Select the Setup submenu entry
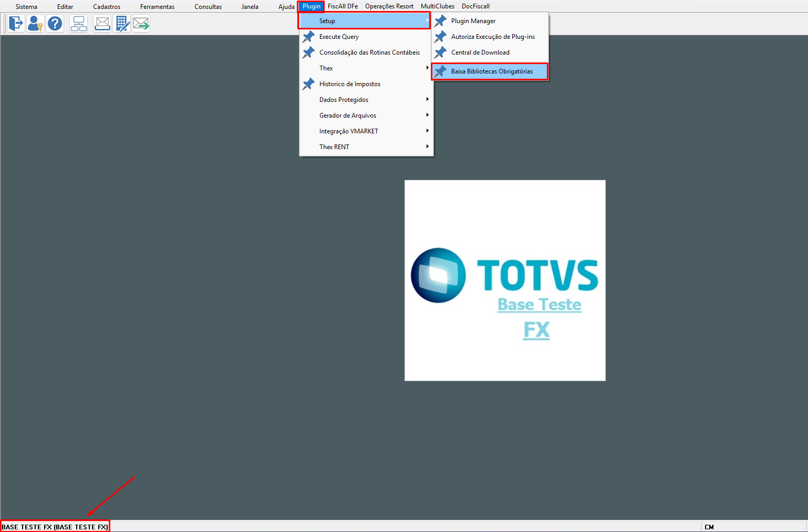808x532 pixels. click(x=365, y=21)
